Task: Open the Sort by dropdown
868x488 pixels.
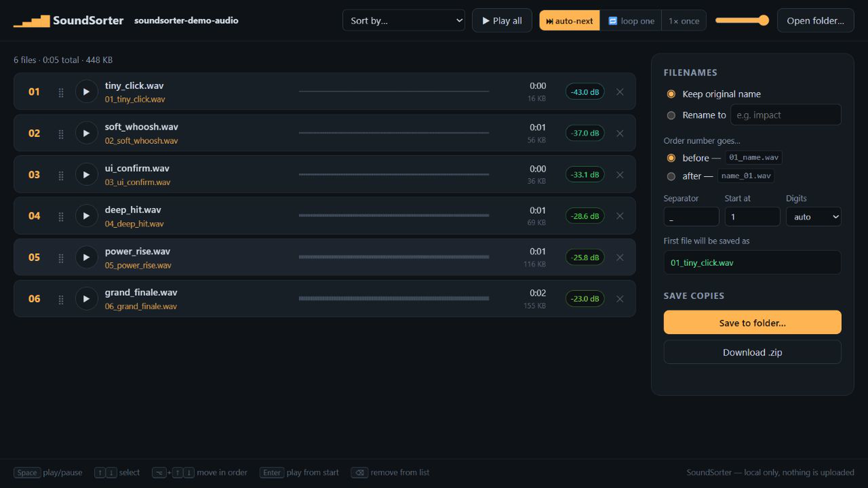Action: coord(404,21)
